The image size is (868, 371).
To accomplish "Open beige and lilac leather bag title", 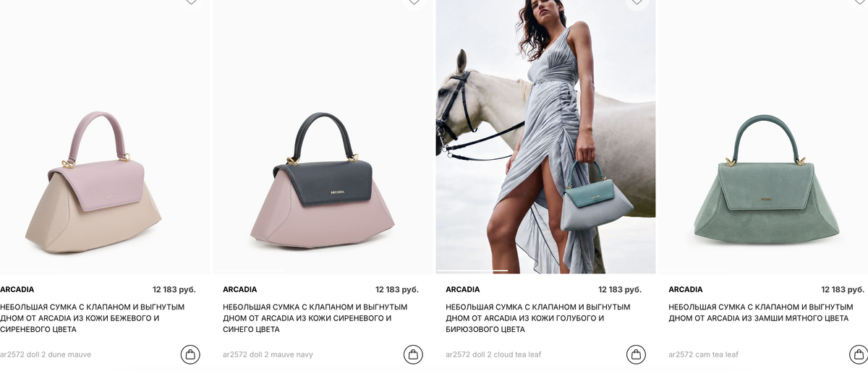I will click(93, 318).
